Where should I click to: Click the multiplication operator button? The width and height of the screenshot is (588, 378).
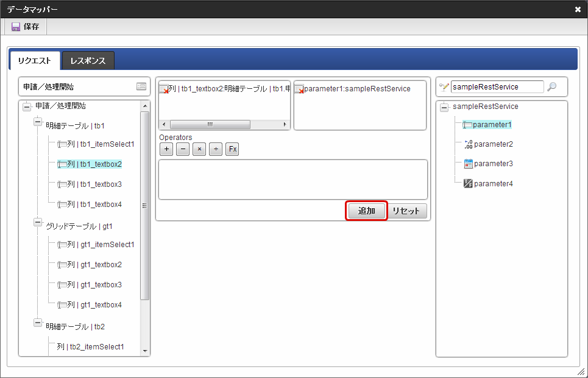199,150
